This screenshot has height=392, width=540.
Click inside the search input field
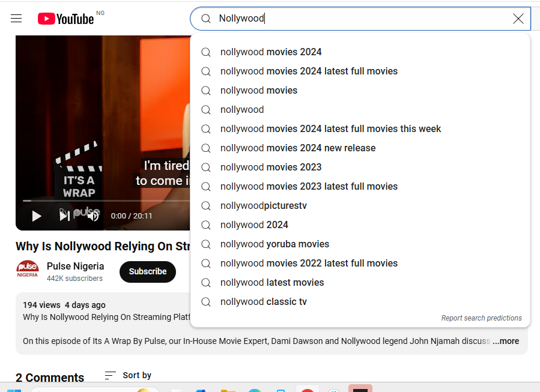(x=300, y=19)
